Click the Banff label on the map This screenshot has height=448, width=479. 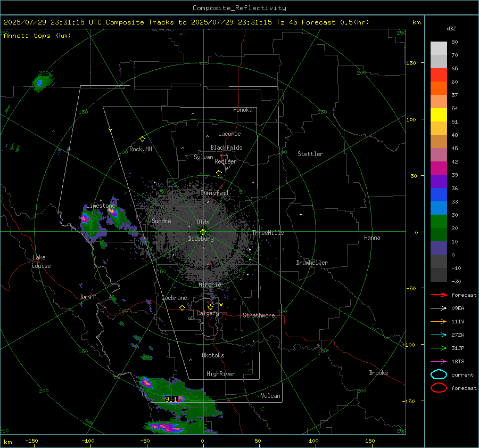[x=88, y=297]
